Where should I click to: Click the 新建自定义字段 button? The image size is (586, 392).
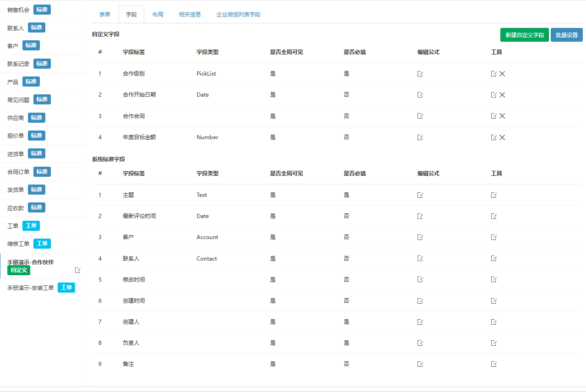(525, 35)
